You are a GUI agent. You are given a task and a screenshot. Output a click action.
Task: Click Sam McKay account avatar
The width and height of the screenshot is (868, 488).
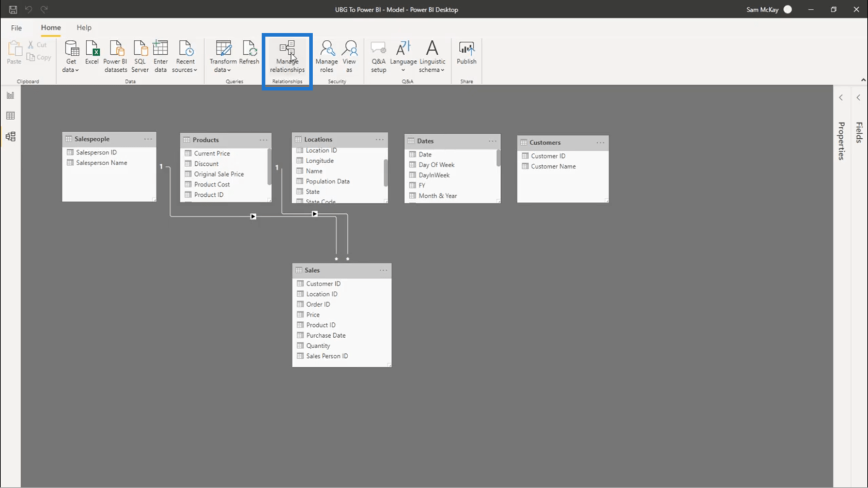pos(787,9)
